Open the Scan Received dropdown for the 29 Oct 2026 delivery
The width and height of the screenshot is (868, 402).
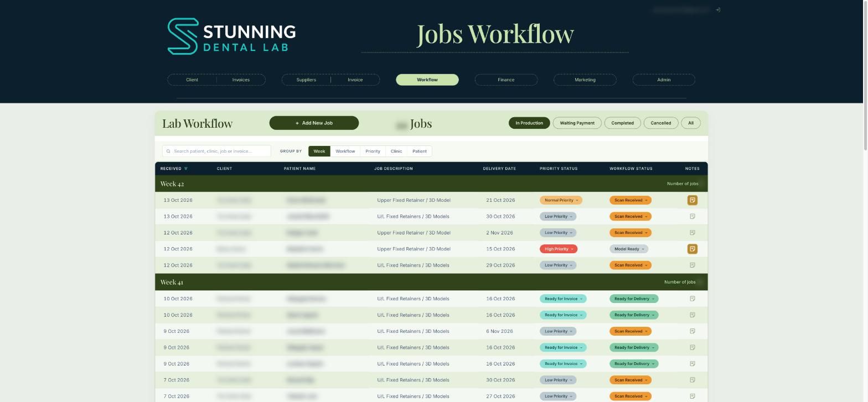click(x=631, y=265)
